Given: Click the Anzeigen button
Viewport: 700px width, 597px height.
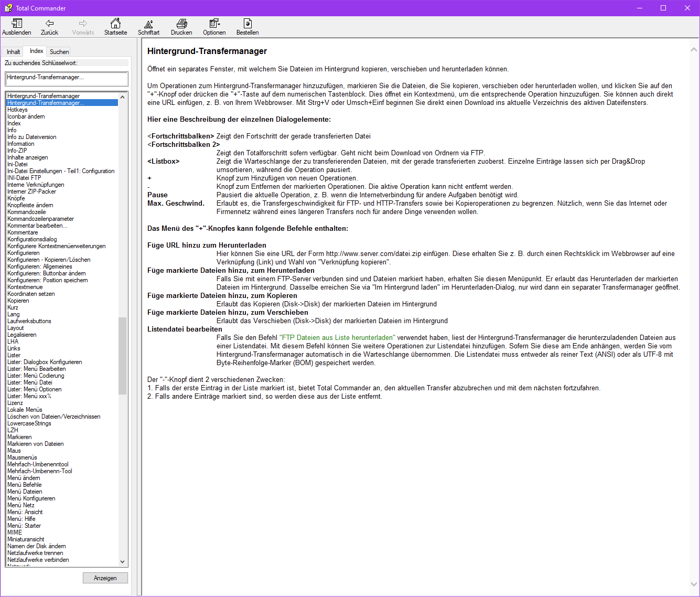Looking at the screenshot, I should 105,578.
